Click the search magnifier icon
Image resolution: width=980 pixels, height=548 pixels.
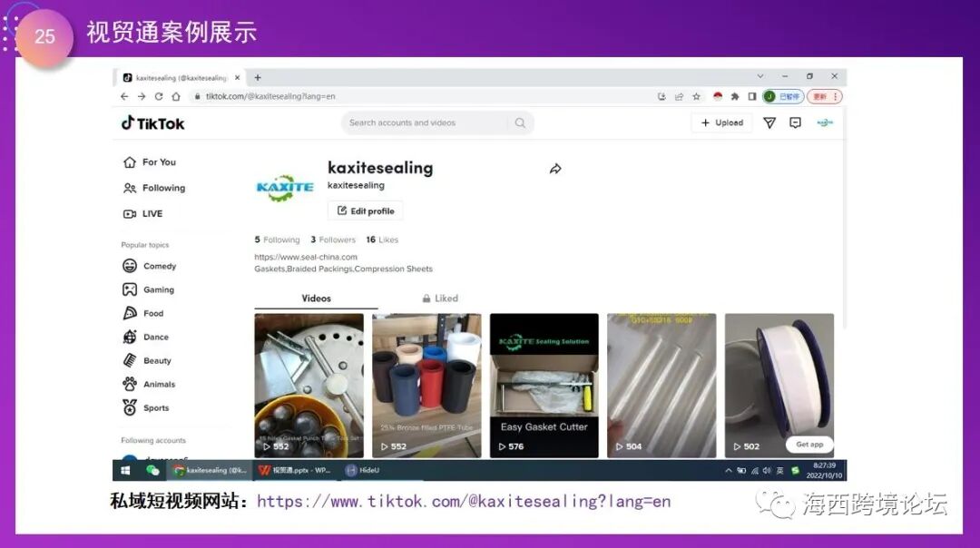520,123
